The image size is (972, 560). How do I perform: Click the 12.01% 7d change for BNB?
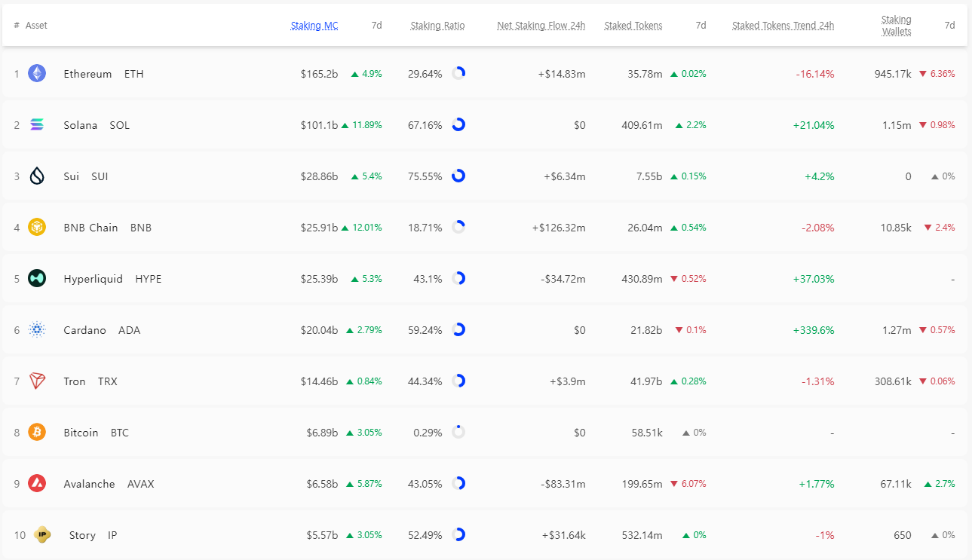[x=362, y=228]
